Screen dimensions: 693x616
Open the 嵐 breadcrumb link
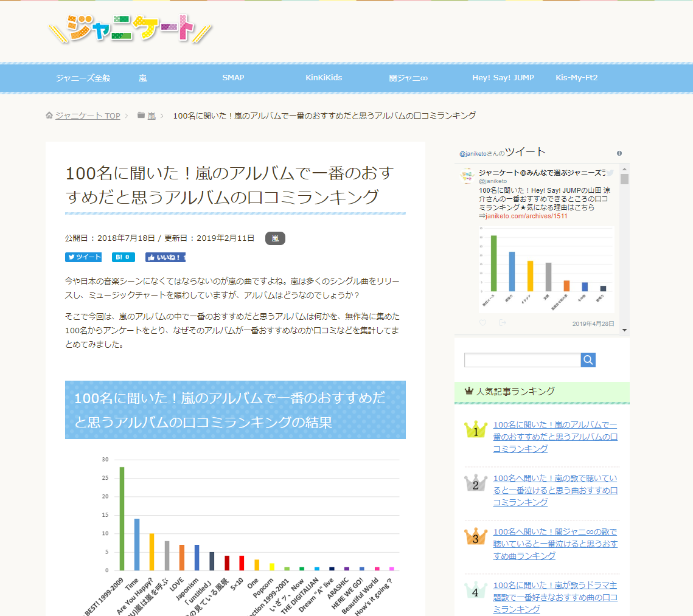pos(151,116)
